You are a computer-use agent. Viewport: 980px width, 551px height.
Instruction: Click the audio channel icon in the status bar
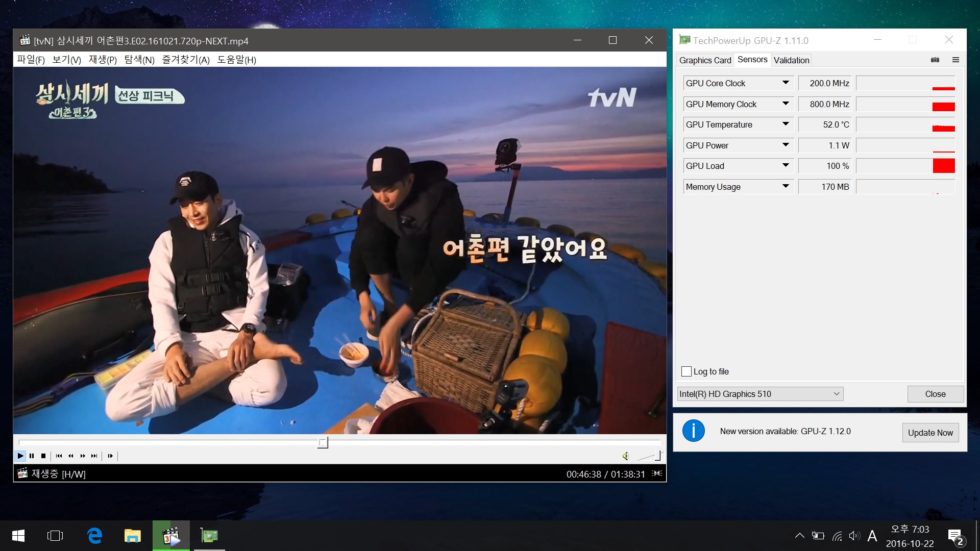(x=657, y=474)
